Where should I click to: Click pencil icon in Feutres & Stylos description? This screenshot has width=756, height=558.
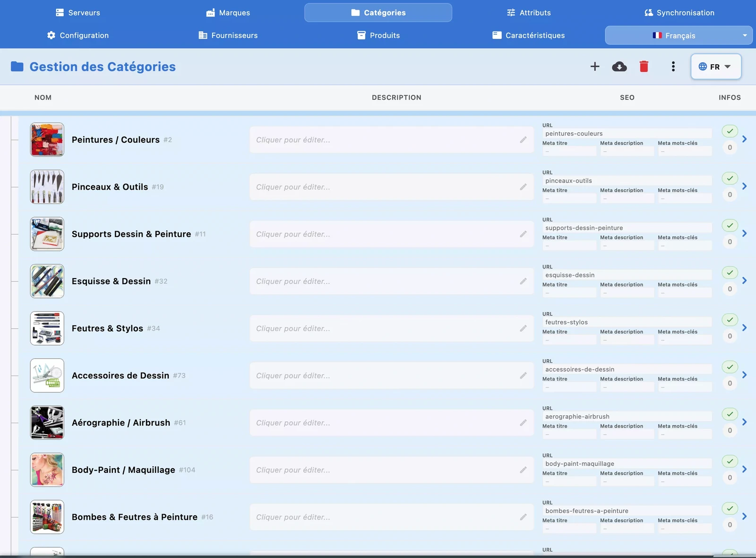[523, 329]
